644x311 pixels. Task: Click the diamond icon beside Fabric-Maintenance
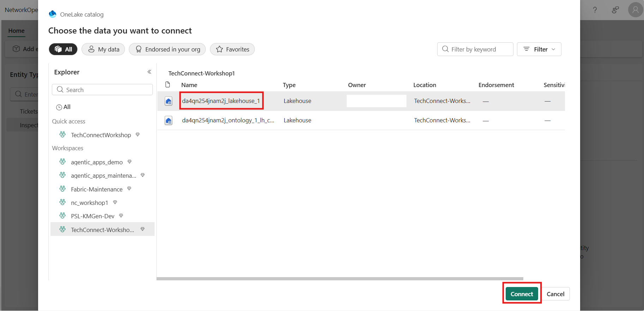point(129,189)
